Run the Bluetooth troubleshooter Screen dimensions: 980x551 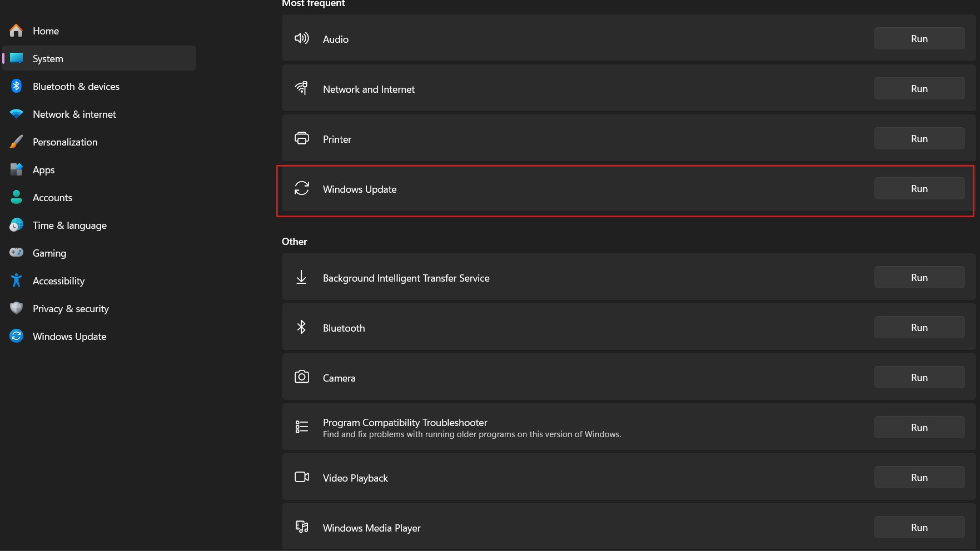[x=919, y=328]
